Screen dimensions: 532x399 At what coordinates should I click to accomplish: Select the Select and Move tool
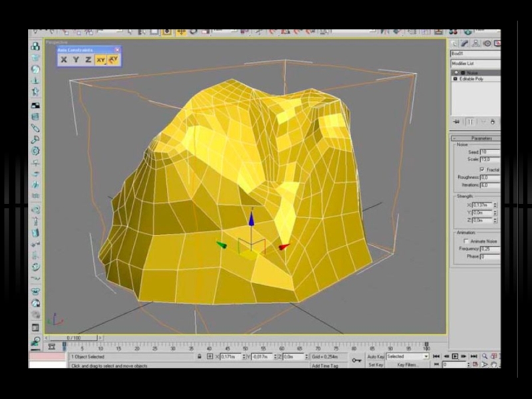[x=180, y=32]
